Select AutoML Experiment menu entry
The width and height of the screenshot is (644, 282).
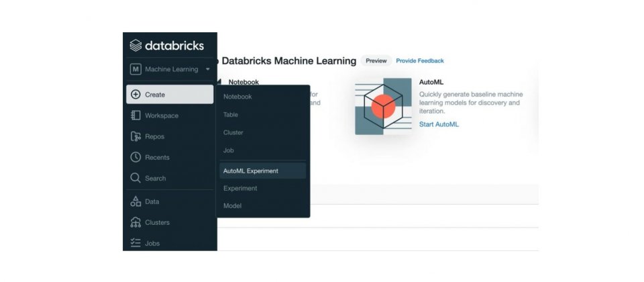pyautogui.click(x=263, y=171)
